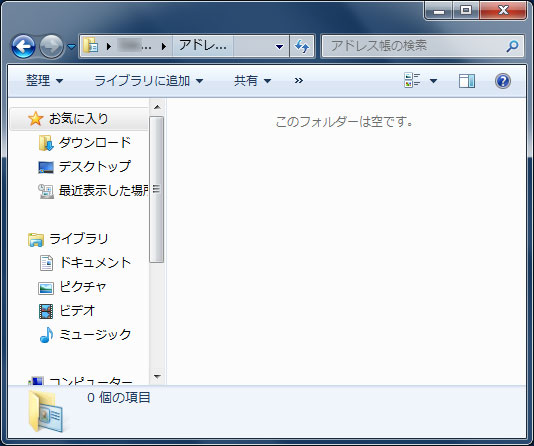Toggle the preview pane button
The height and width of the screenshot is (446, 534).
point(467,81)
